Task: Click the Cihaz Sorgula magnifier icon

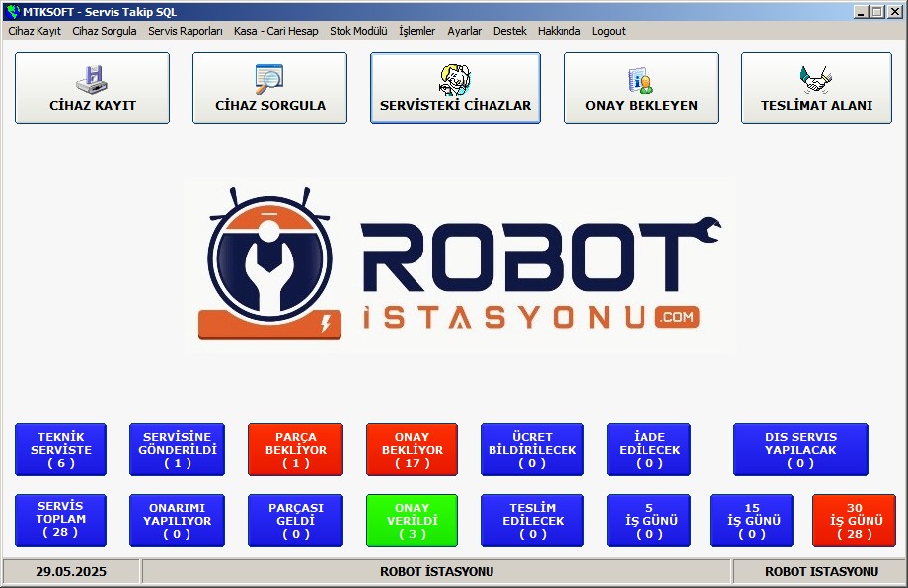Action: [x=268, y=78]
